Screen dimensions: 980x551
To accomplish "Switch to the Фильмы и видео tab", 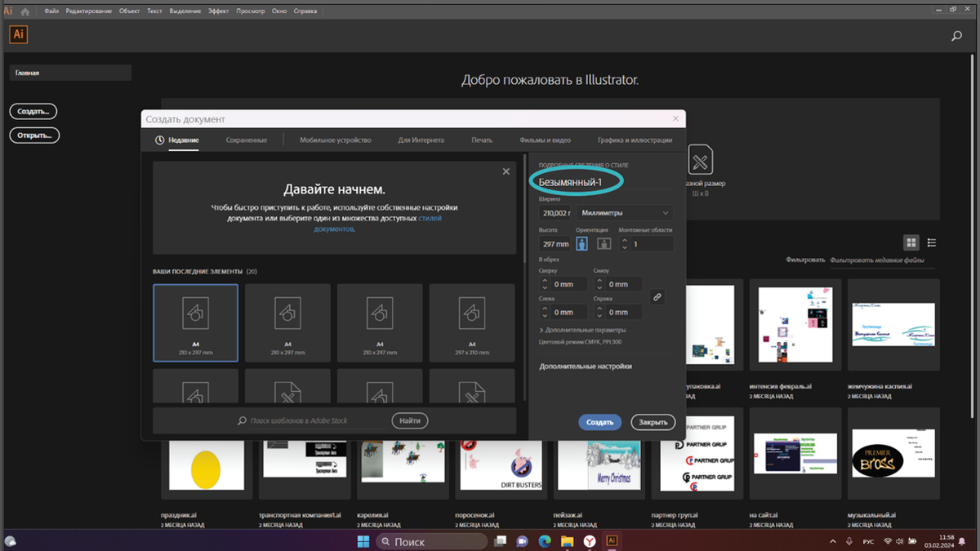I will [x=546, y=140].
